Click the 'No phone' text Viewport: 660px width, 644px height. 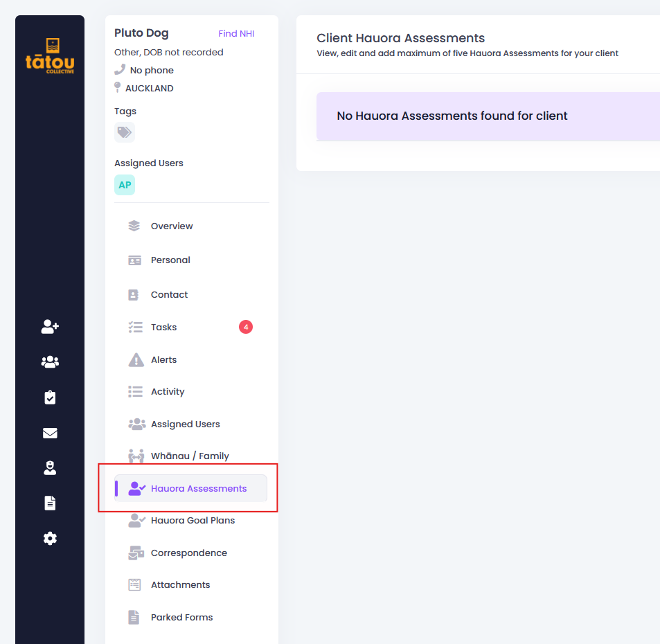pos(152,71)
